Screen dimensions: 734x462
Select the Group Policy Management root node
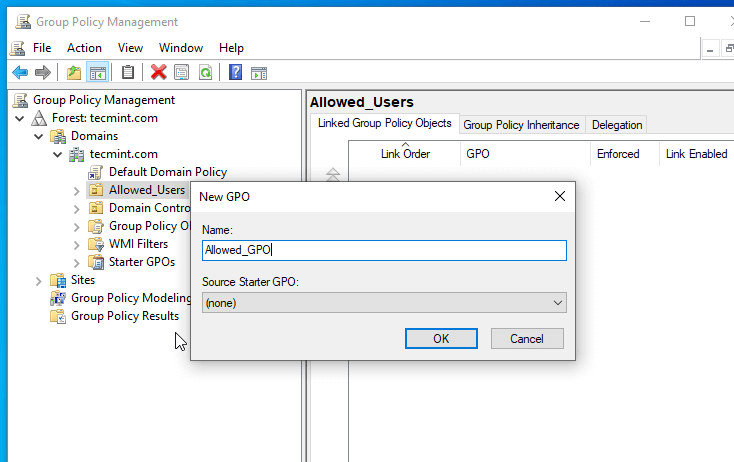[x=104, y=100]
